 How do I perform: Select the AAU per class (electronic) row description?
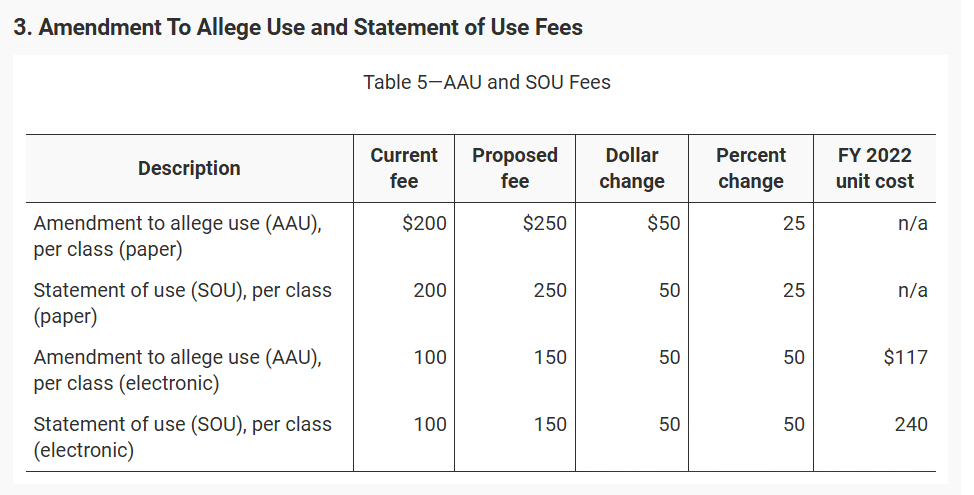pos(178,370)
